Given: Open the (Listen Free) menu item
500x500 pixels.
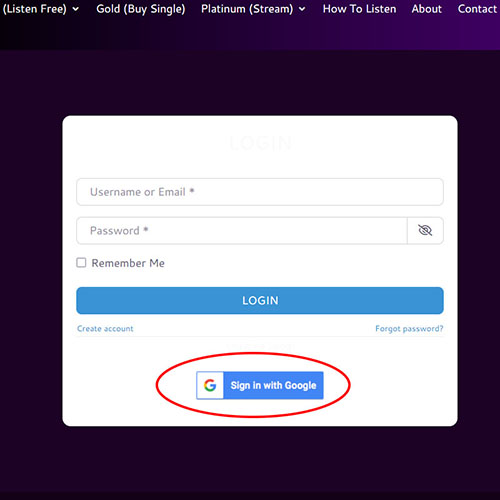Looking at the screenshot, I should (x=34, y=9).
